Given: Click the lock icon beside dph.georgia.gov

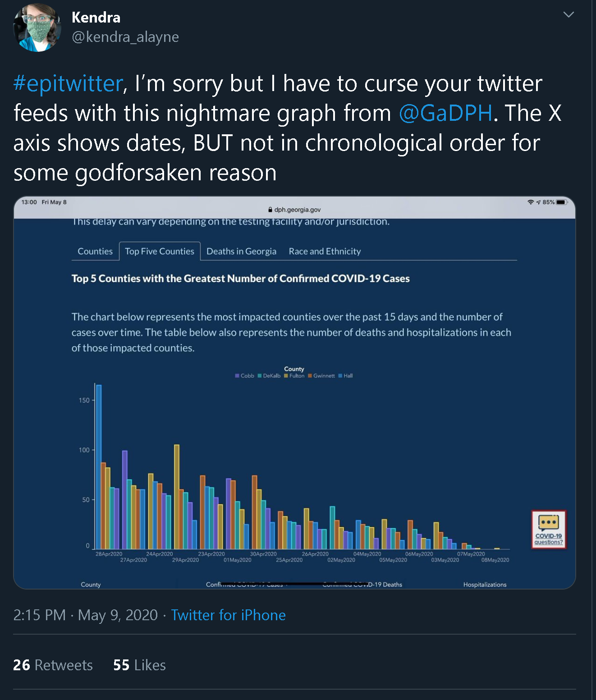Looking at the screenshot, I should 270,210.
